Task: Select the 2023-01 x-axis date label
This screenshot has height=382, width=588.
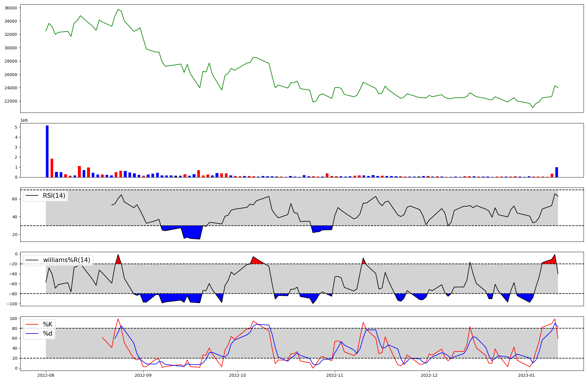Action: click(527, 375)
